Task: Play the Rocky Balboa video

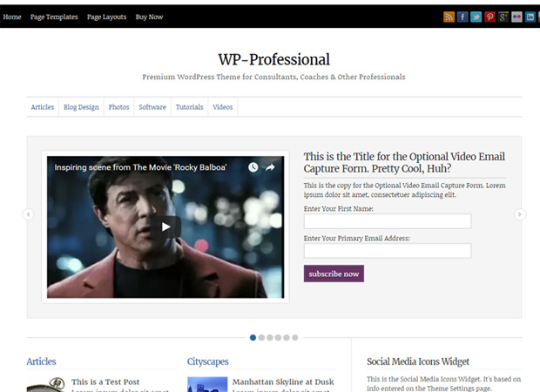Action: (x=165, y=226)
